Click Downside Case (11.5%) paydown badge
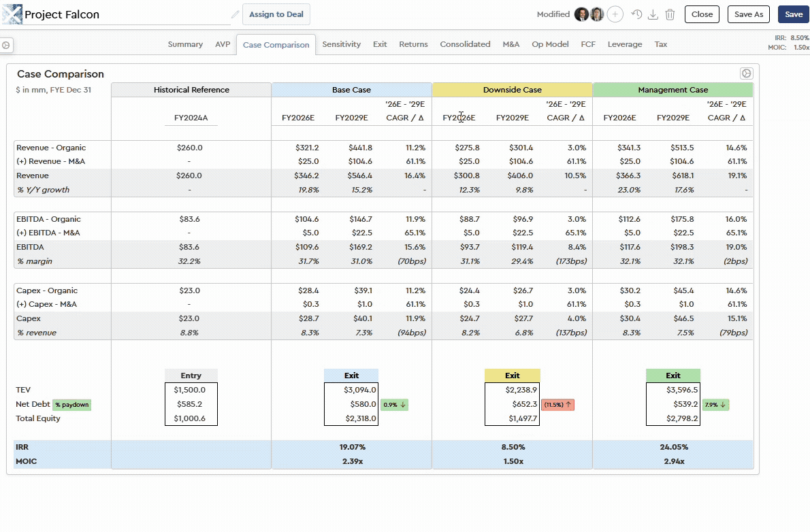 pyautogui.click(x=557, y=405)
